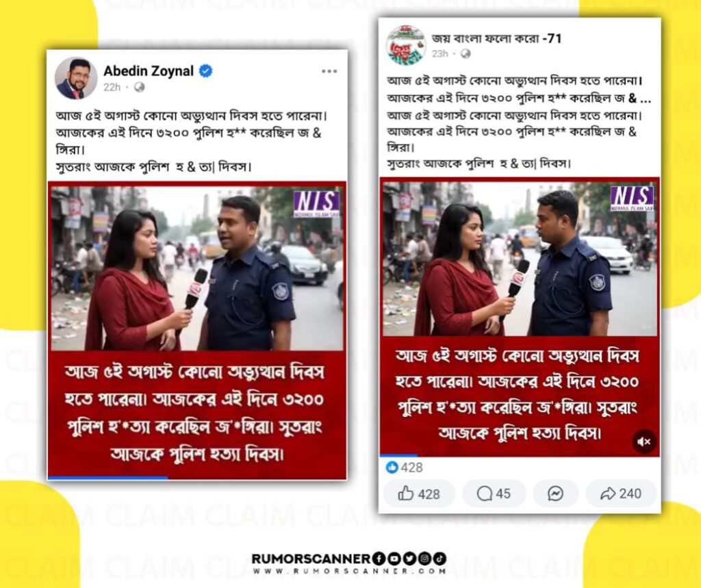Click the globe privacy icon beside 22h

pos(140,87)
